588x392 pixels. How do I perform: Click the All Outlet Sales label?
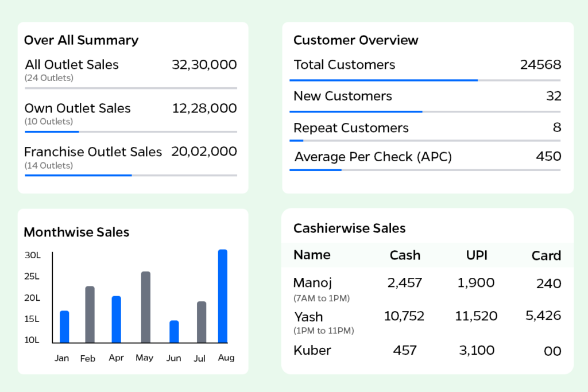click(x=72, y=65)
